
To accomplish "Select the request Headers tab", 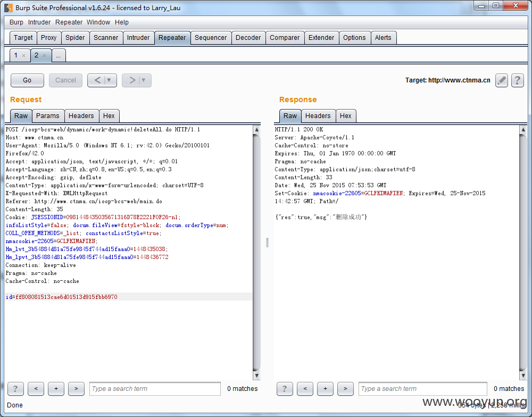I will tap(81, 116).
